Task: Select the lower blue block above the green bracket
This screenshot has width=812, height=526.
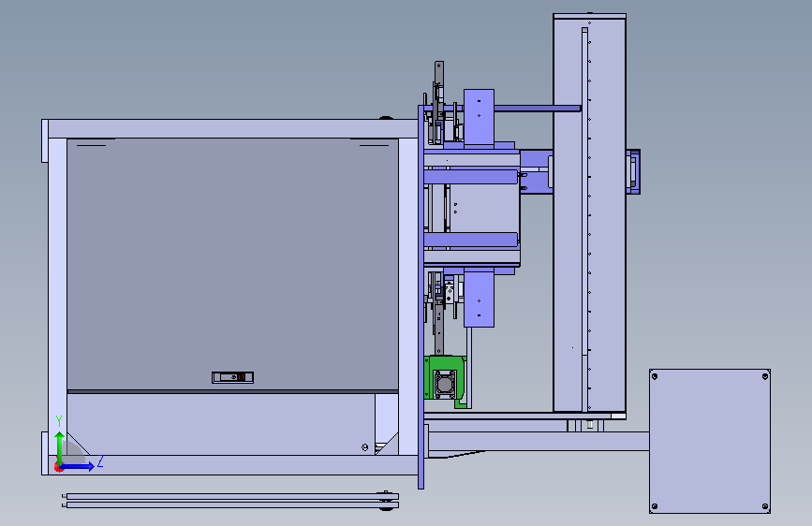Action: (x=479, y=300)
